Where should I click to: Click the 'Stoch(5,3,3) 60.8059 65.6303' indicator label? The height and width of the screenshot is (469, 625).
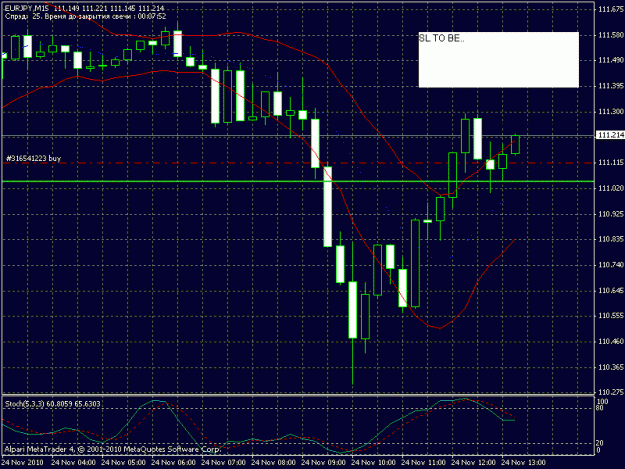[x=53, y=404]
